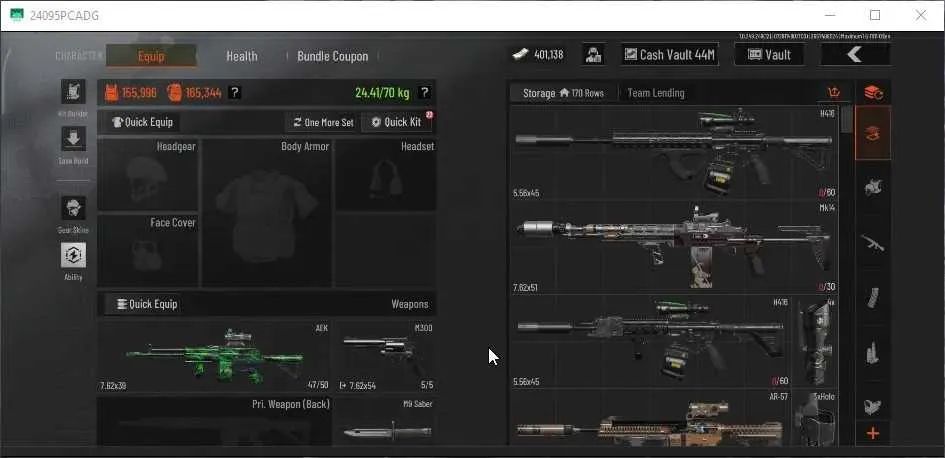The width and height of the screenshot is (945, 458).
Task: Select the empty Headset slot
Action: pos(386,175)
